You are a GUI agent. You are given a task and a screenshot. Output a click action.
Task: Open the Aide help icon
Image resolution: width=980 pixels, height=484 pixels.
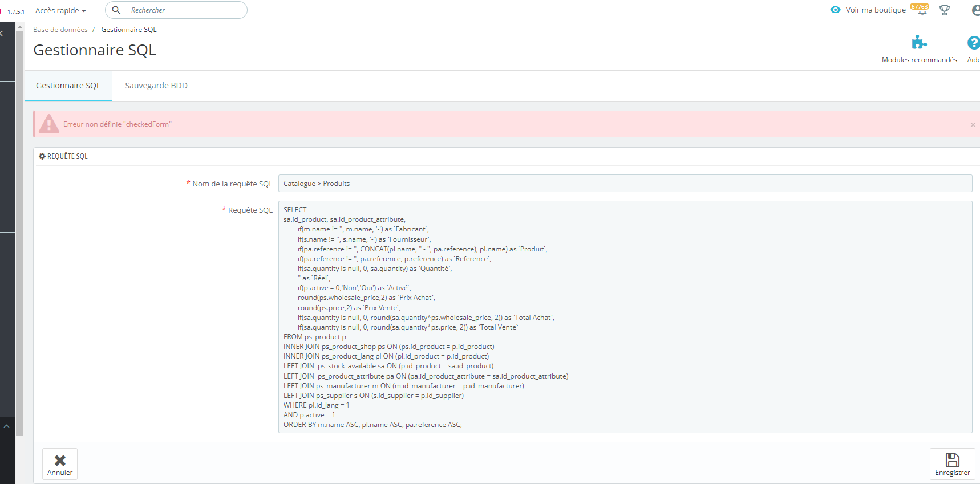[973, 43]
